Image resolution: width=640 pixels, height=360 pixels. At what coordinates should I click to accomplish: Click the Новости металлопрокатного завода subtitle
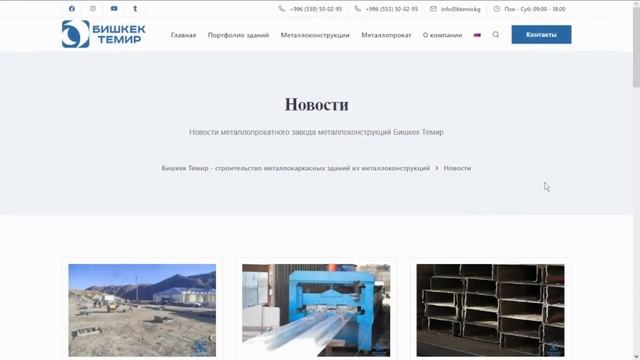(x=316, y=132)
